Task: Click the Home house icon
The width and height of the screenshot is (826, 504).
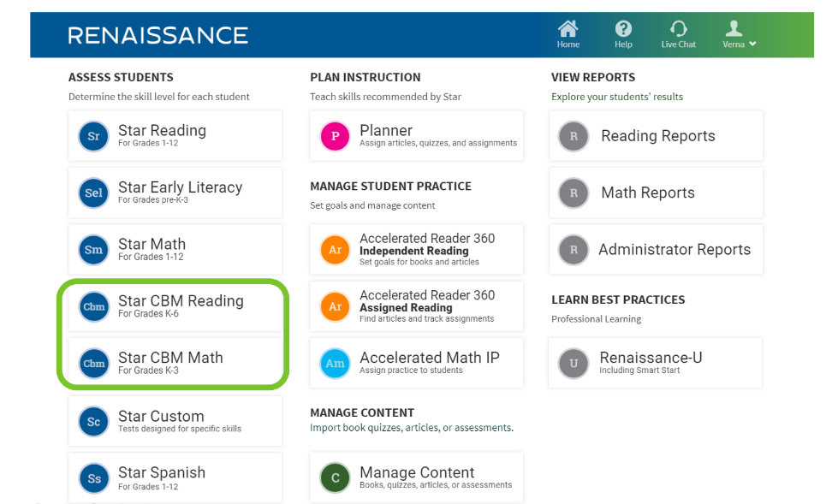Action: (568, 28)
